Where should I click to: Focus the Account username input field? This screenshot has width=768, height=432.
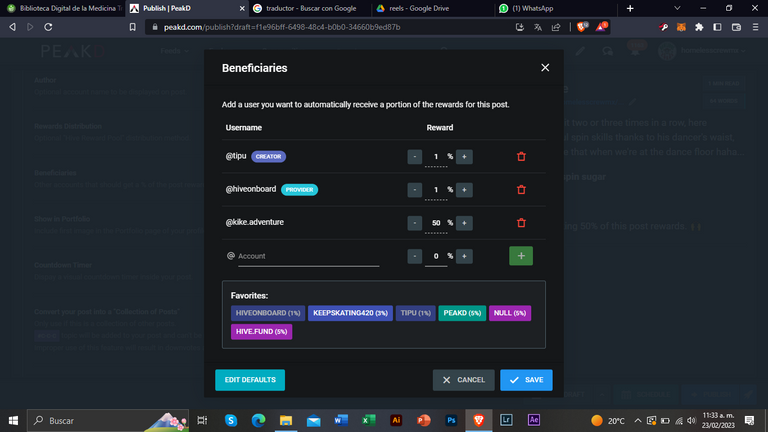pos(308,256)
